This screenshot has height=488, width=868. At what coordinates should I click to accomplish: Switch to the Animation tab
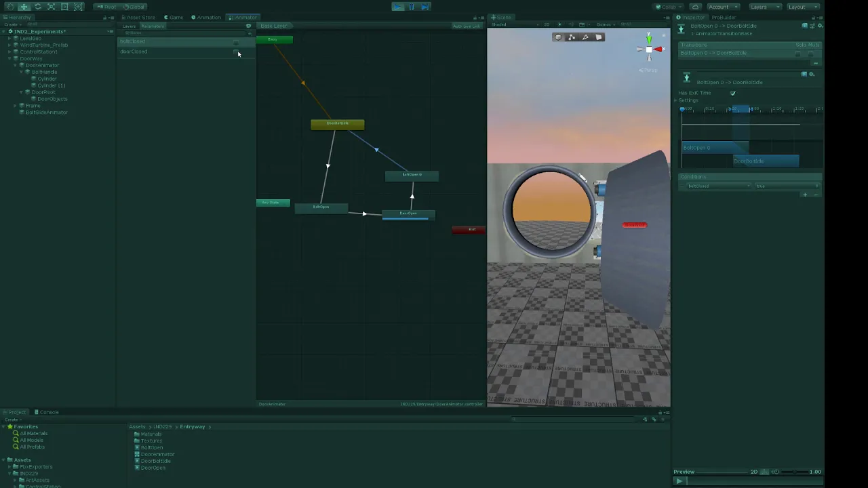click(206, 17)
